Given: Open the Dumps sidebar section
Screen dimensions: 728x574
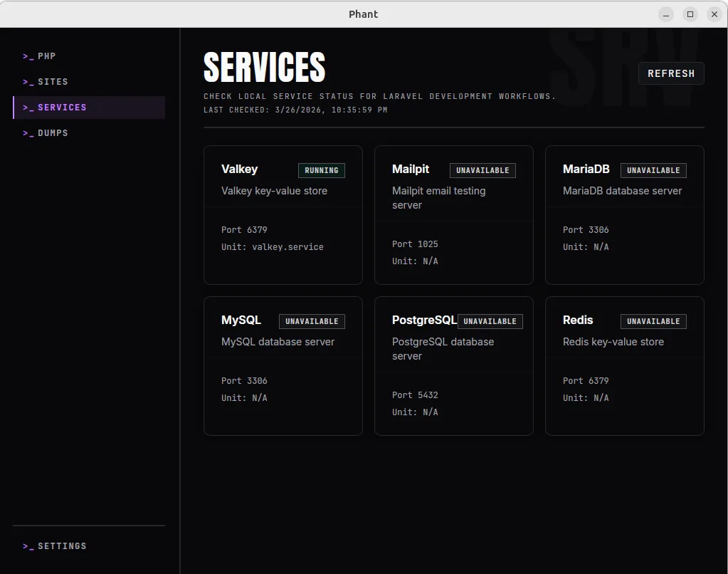Looking at the screenshot, I should [89, 133].
